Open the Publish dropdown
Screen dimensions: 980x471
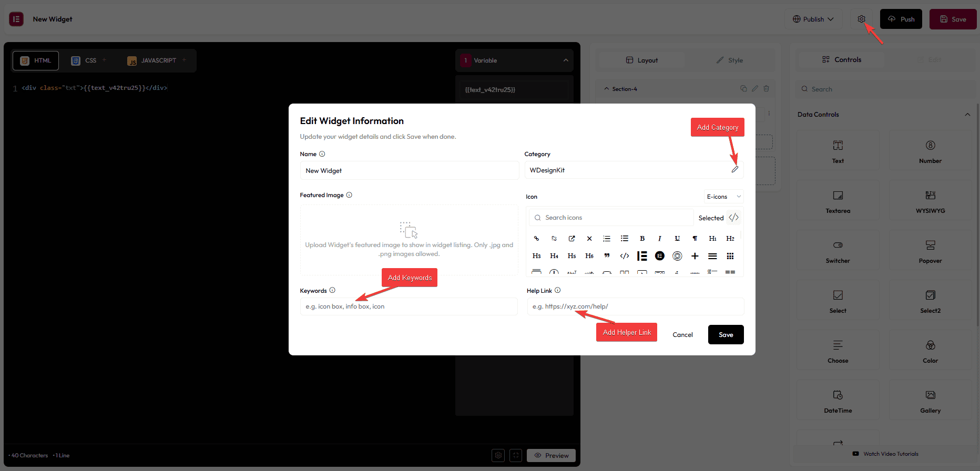pos(813,19)
